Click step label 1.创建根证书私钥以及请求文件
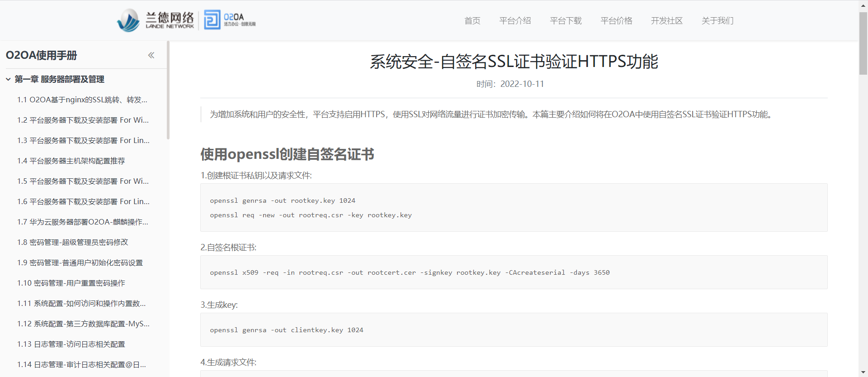 coord(256,176)
